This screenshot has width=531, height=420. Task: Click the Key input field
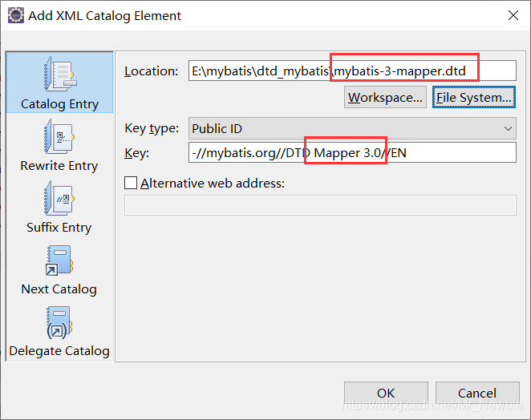tap(352, 152)
